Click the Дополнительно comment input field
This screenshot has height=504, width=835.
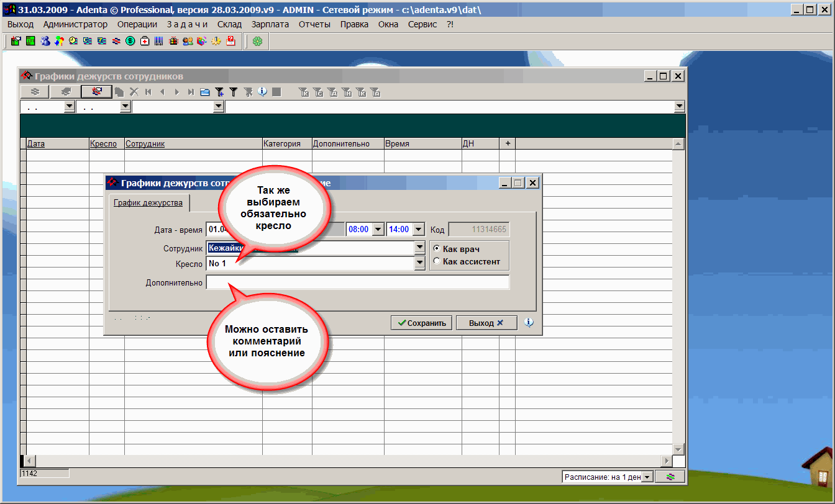coord(357,283)
